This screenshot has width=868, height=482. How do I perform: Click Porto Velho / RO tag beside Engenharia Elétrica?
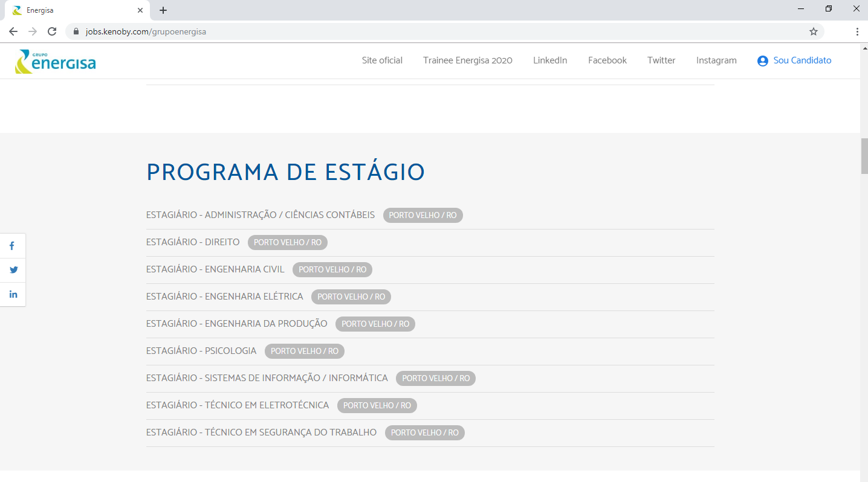(x=351, y=297)
